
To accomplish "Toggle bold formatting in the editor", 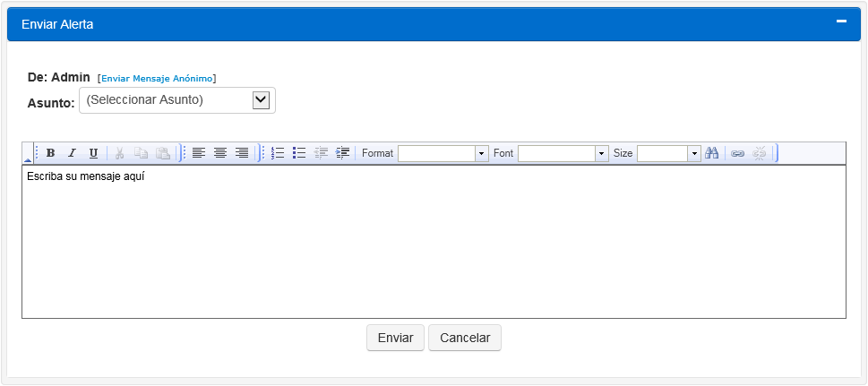I will pyautogui.click(x=50, y=153).
